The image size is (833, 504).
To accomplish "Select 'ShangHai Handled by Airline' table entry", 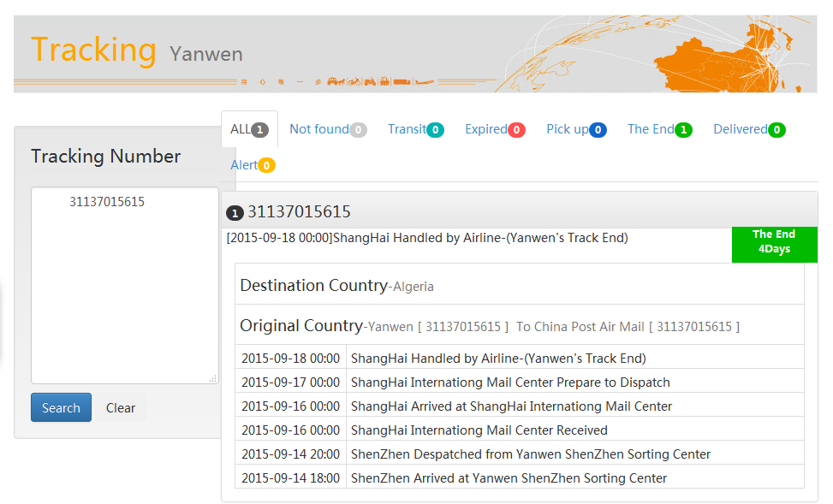I will [x=575, y=359].
